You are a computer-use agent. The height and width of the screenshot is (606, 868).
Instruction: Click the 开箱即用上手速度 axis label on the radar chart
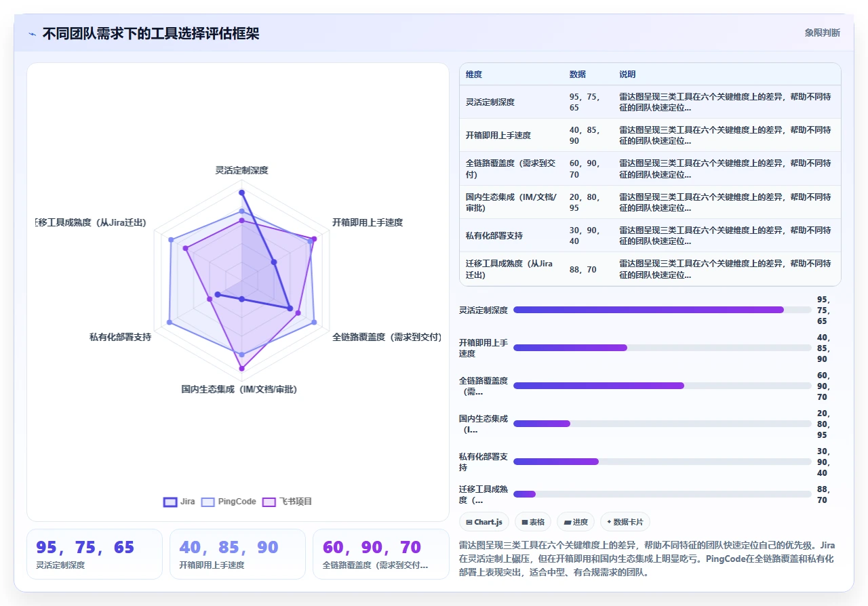[368, 222]
